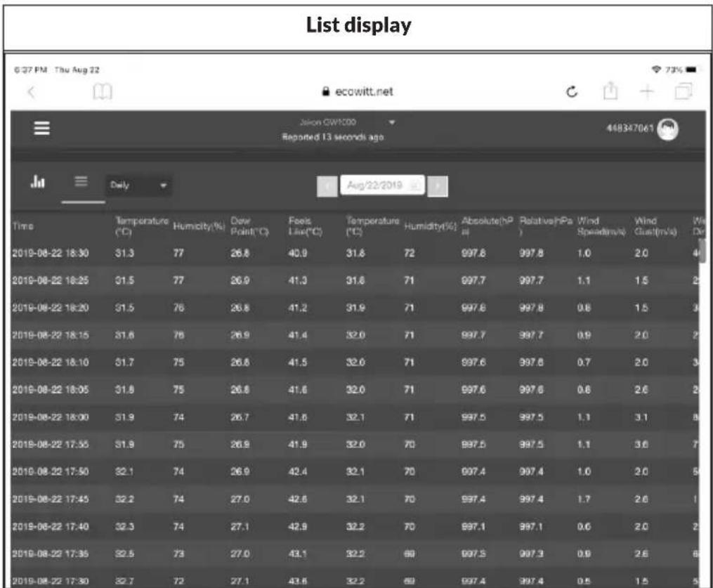This screenshot has height=588, width=713.
Task: Open the Daily period dropdown
Action: pyautogui.click(x=138, y=185)
